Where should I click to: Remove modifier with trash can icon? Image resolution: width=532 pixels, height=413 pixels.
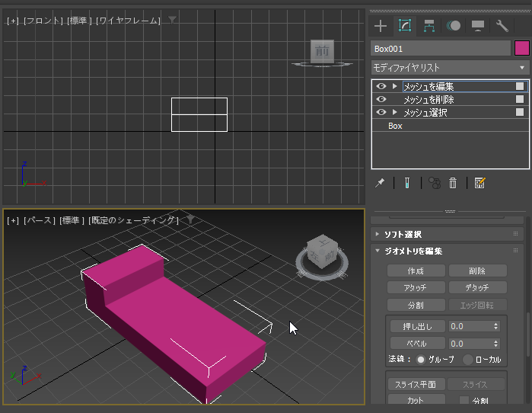453,183
